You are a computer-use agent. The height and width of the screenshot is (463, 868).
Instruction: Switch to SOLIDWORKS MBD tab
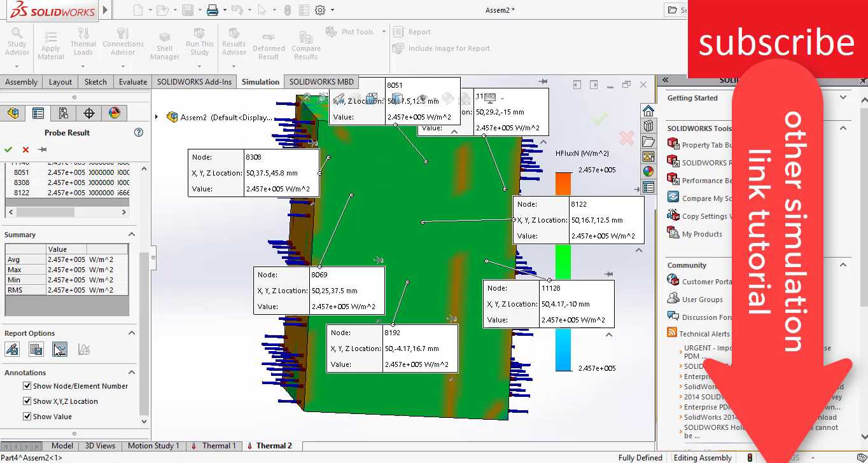click(321, 82)
